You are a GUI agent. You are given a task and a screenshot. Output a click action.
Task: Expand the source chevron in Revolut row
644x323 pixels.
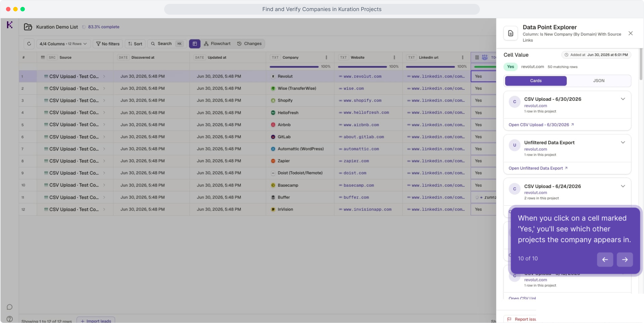pyautogui.click(x=104, y=76)
